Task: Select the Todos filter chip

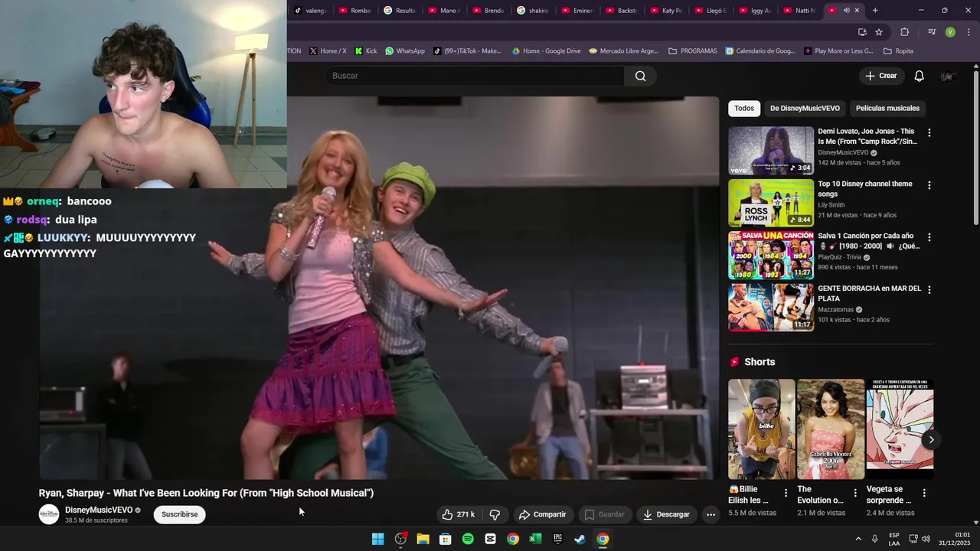Action: click(x=744, y=108)
